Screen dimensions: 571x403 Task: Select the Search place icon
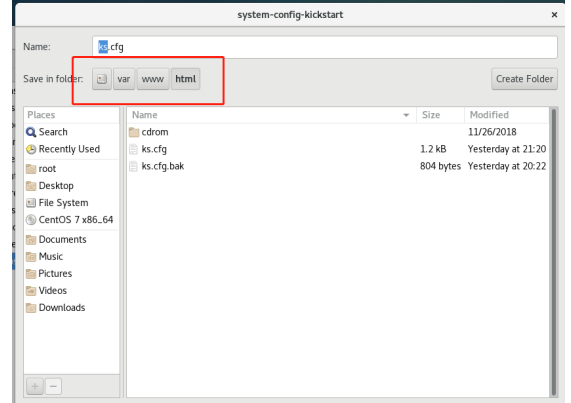click(31, 132)
